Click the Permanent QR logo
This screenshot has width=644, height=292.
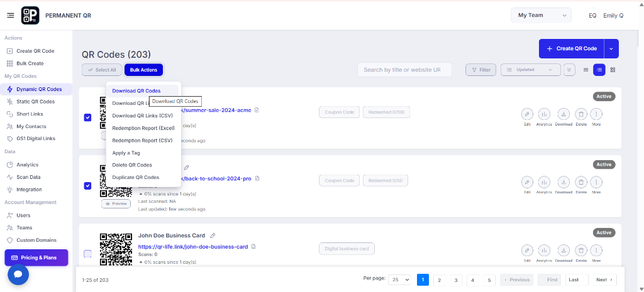click(x=30, y=16)
